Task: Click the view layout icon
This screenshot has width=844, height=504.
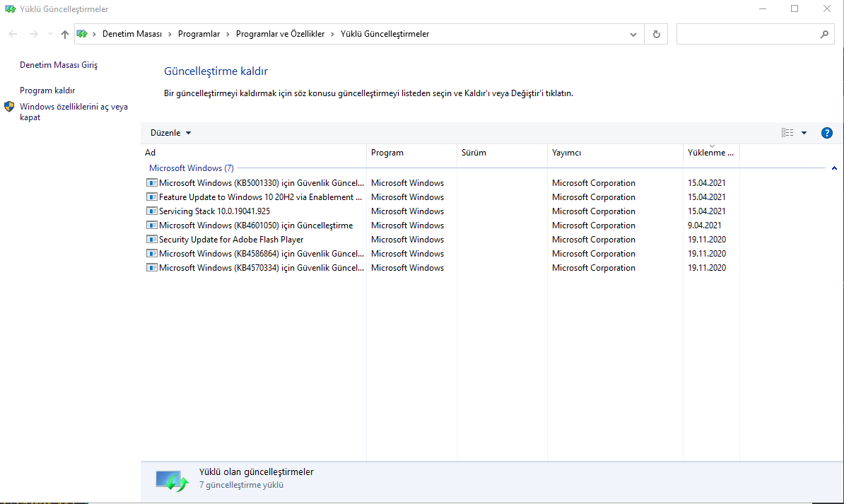Action: (787, 133)
